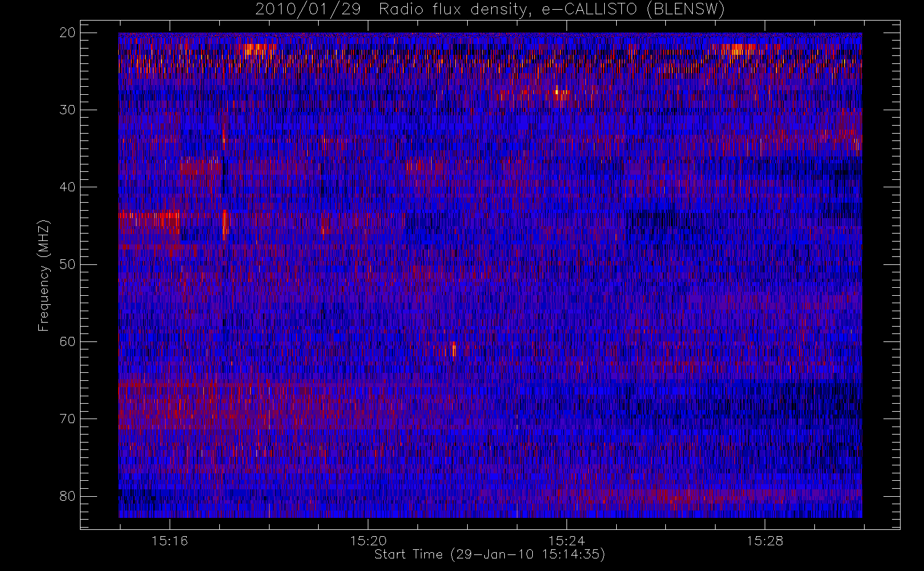Click the 'Start Time (29-Jan-10 15:14:35)' axis label
Screen dimensions: 924x571
(489, 554)
